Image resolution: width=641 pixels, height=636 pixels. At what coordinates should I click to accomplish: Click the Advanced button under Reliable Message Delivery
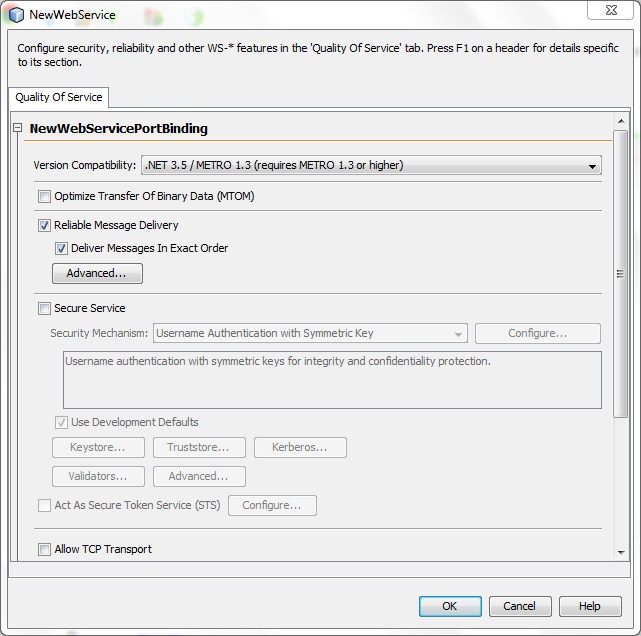tap(97, 273)
